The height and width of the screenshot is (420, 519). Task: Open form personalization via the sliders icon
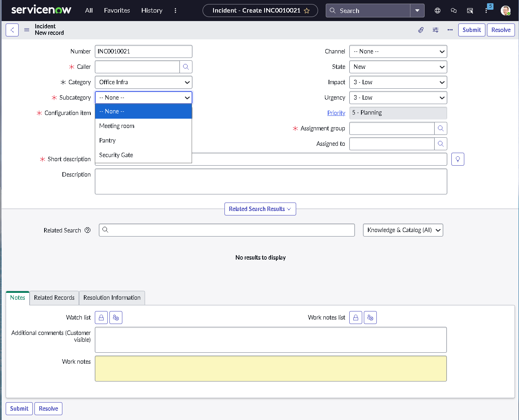tap(435, 30)
